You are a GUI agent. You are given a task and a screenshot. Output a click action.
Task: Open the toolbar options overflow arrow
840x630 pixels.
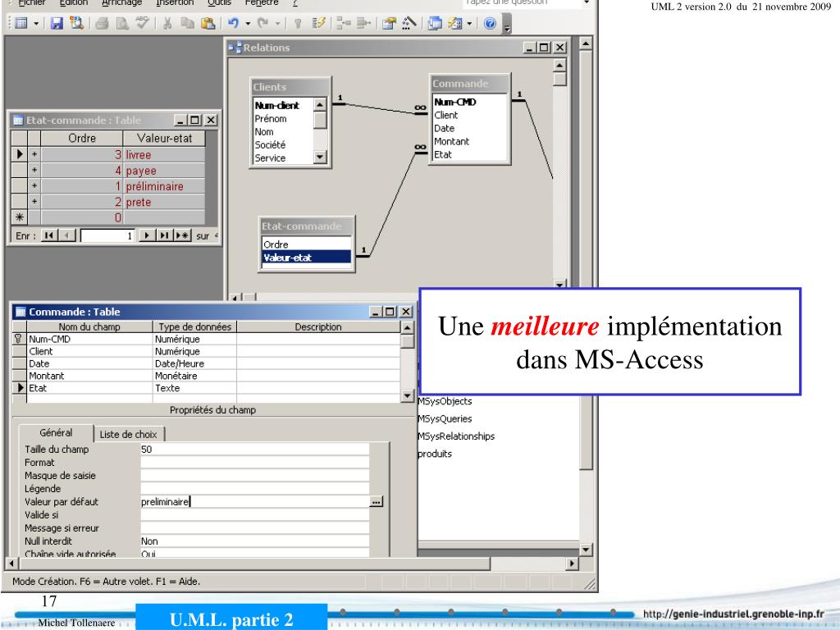coord(507,24)
